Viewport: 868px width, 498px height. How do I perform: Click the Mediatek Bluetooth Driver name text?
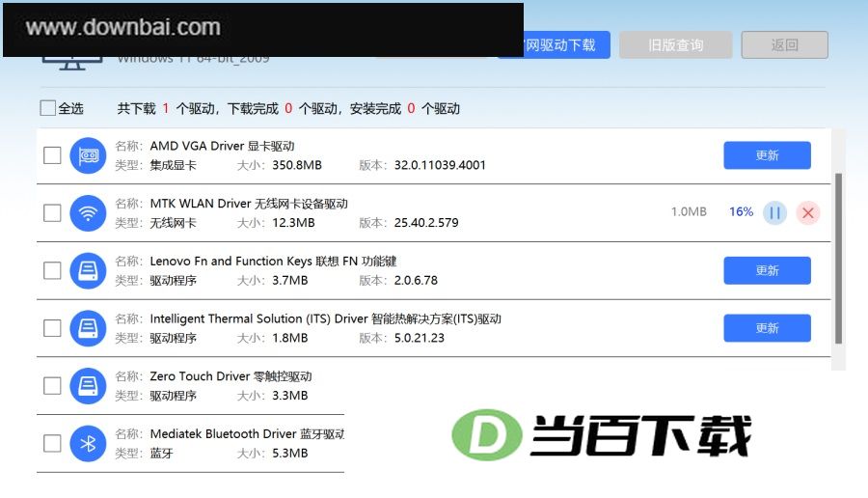[247, 434]
